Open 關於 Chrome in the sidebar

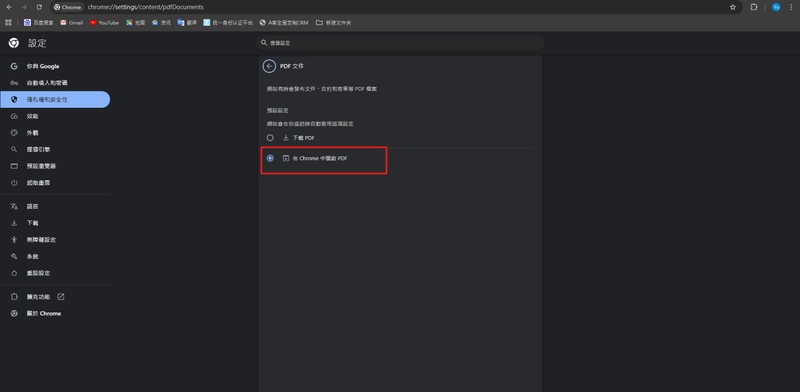(x=55, y=313)
